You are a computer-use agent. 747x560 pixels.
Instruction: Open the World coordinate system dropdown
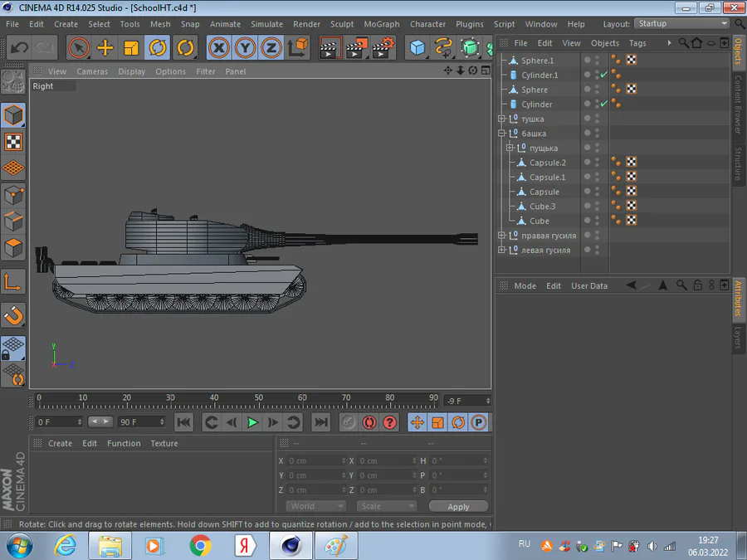point(315,506)
